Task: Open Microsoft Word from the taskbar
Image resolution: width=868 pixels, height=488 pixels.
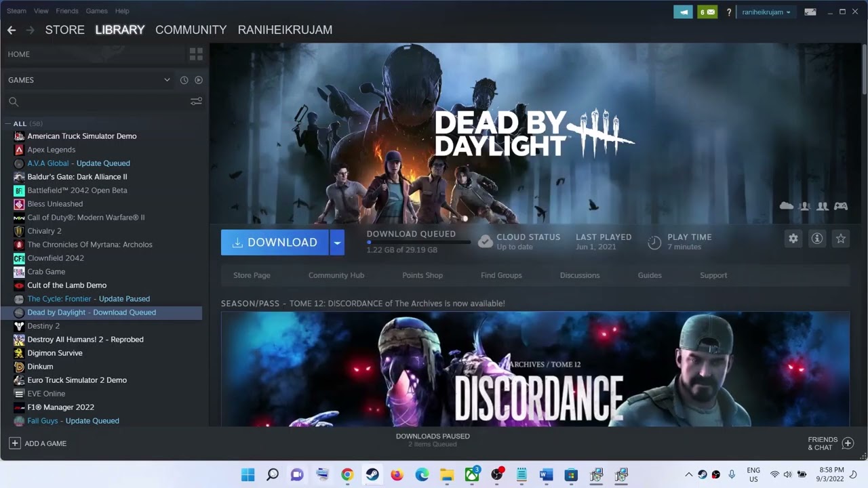Action: 547,474
